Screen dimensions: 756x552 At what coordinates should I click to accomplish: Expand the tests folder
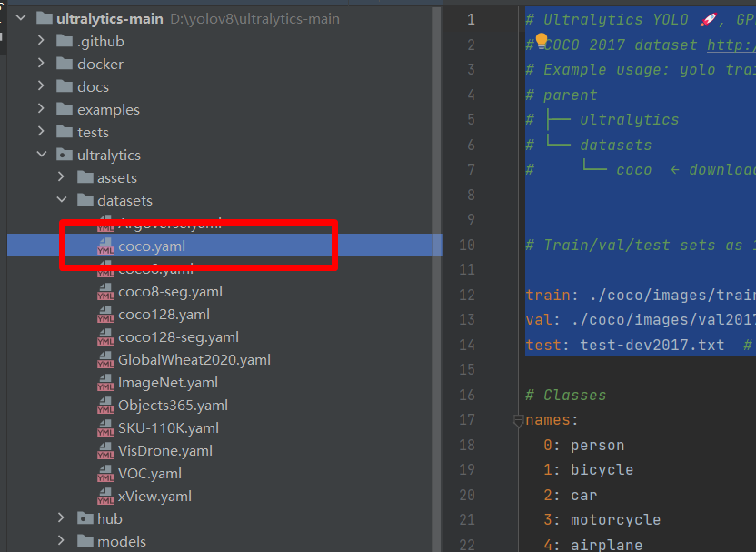point(42,132)
